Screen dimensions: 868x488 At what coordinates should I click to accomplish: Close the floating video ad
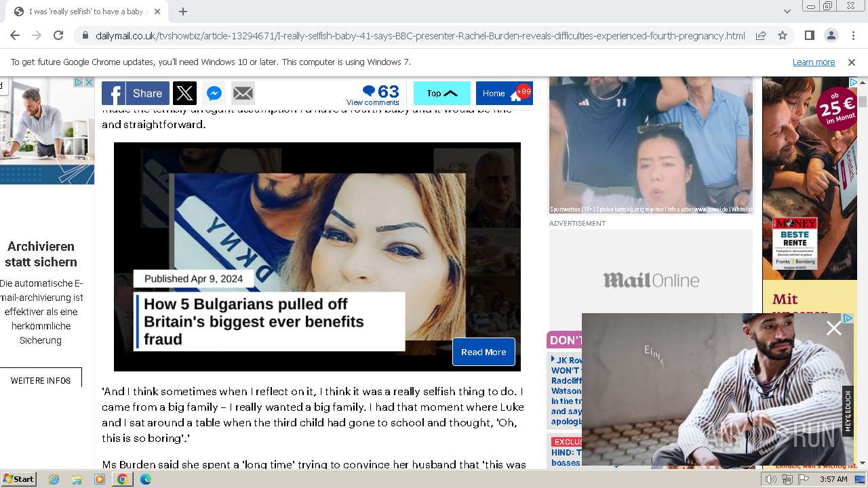(833, 329)
